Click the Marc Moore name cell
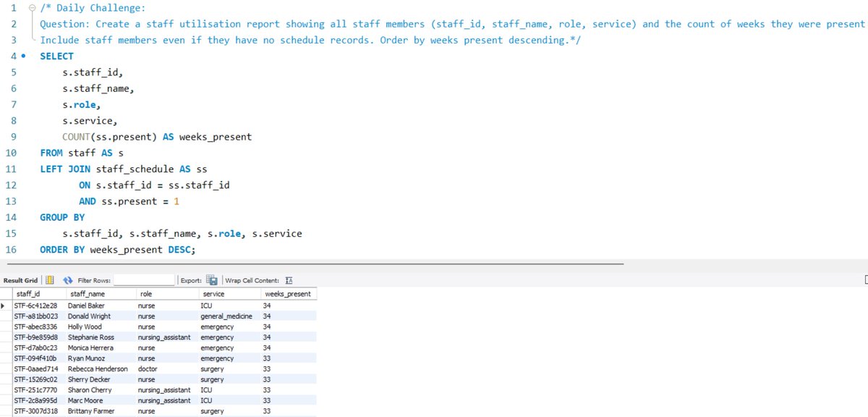 click(x=101, y=400)
